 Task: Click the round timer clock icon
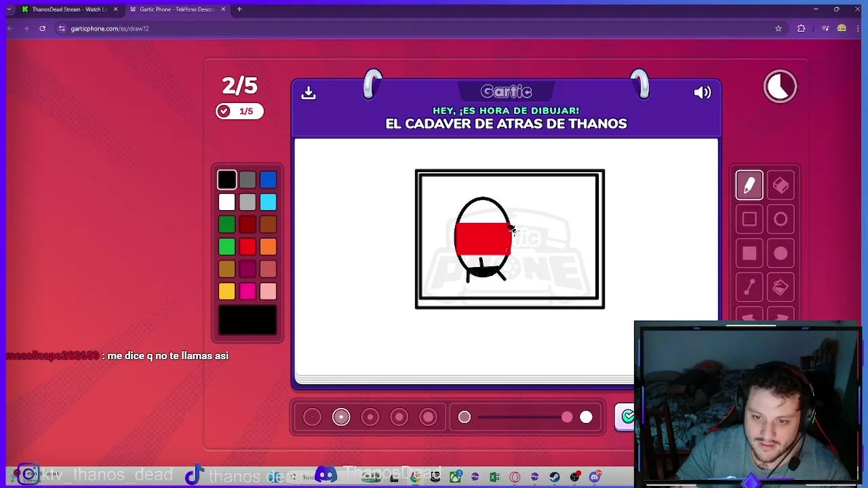780,87
